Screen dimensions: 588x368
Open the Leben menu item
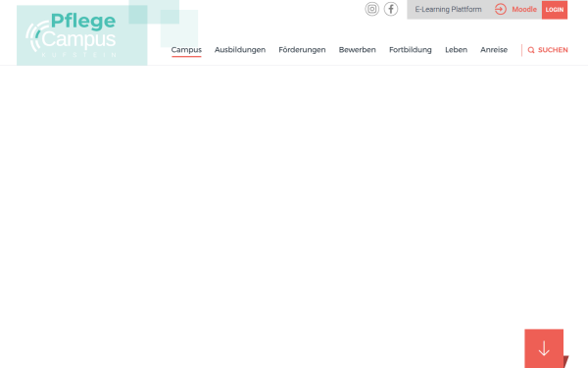456,50
